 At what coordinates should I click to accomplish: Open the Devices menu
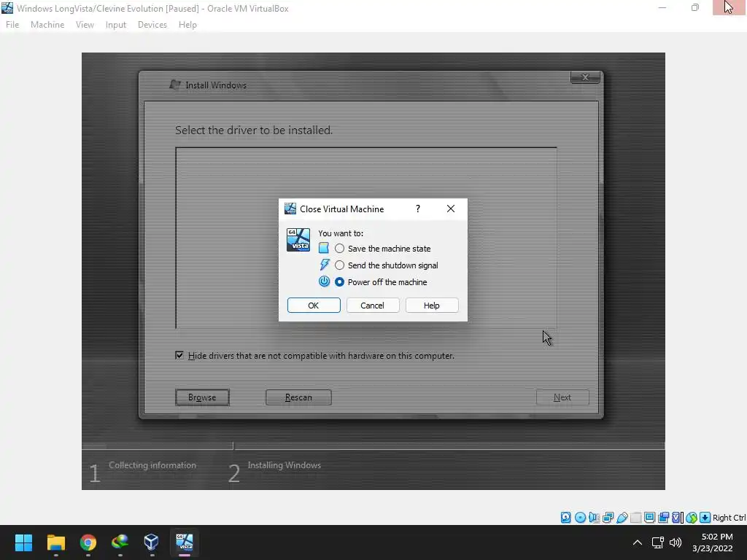(x=152, y=25)
